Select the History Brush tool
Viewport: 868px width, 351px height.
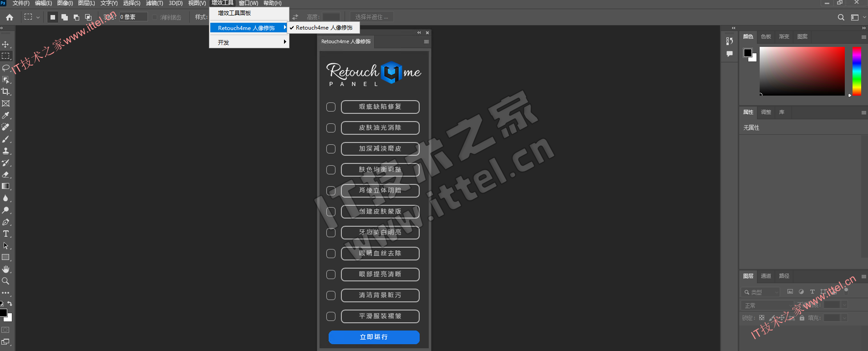pos(5,163)
